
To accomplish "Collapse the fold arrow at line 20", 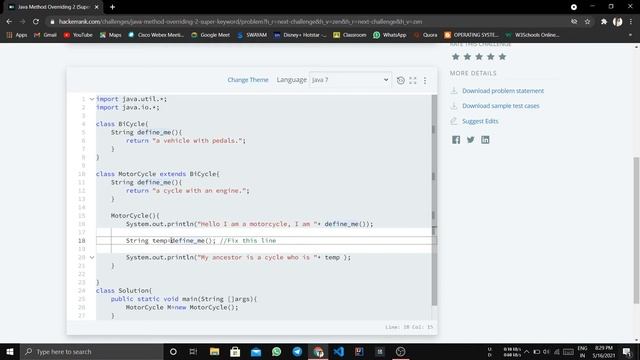I will pyautogui.click(x=92, y=257).
